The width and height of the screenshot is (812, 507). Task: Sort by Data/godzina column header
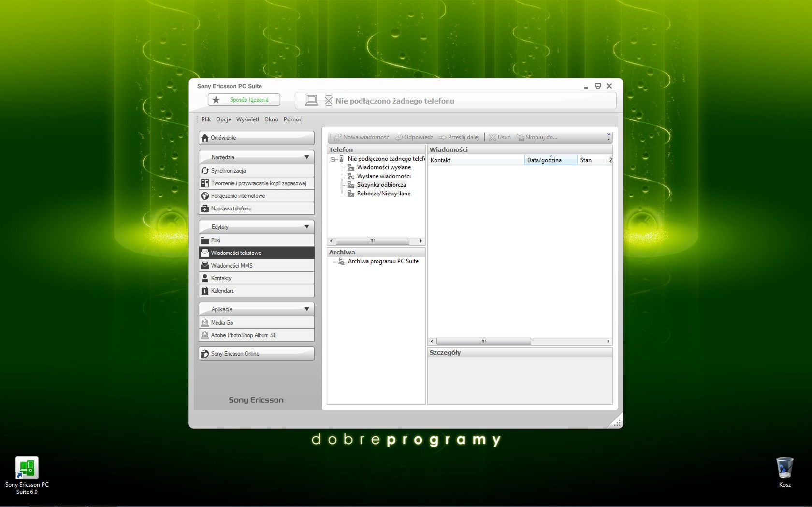(551, 160)
